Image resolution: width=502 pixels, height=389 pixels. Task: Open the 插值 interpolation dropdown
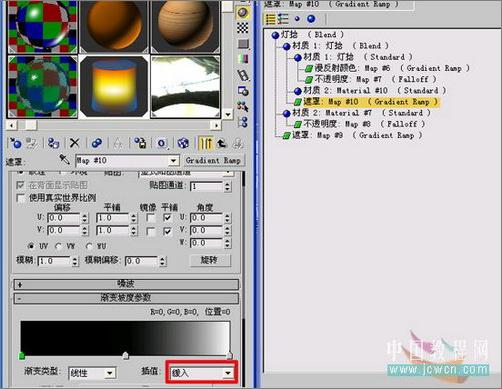point(201,373)
